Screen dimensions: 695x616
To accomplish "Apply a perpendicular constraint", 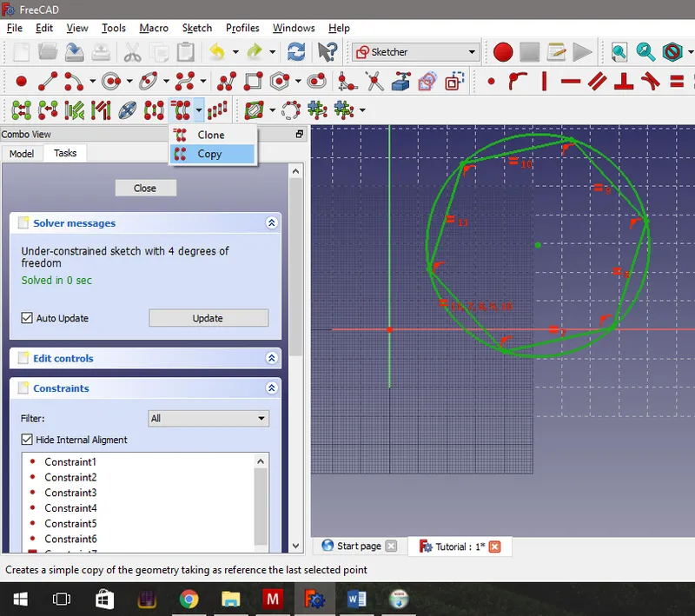I will click(622, 83).
